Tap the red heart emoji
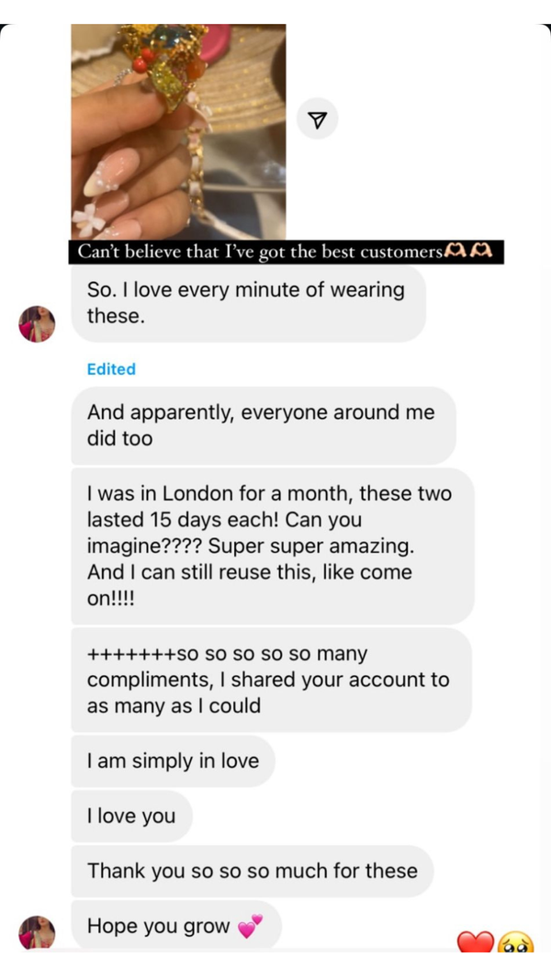 point(475,944)
